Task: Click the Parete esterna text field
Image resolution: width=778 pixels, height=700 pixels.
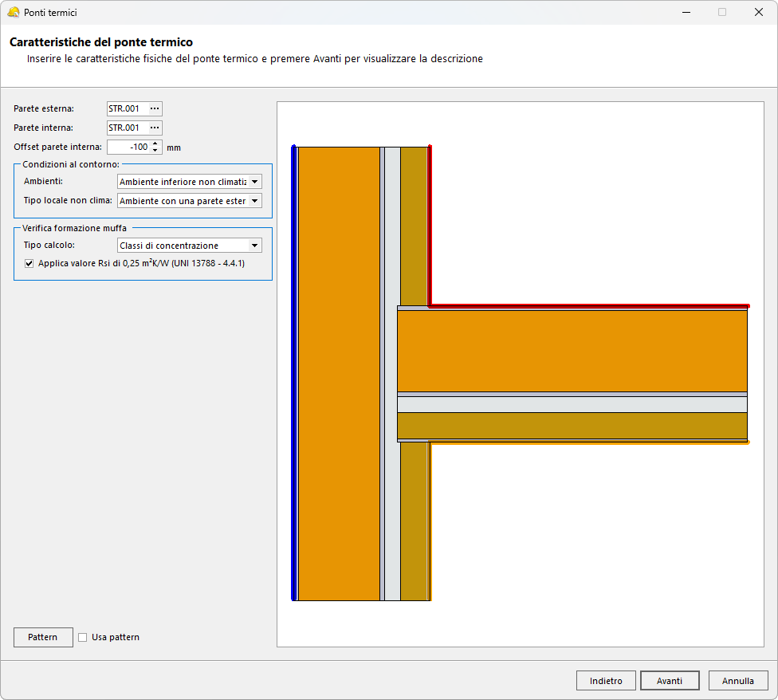Action: pos(127,108)
